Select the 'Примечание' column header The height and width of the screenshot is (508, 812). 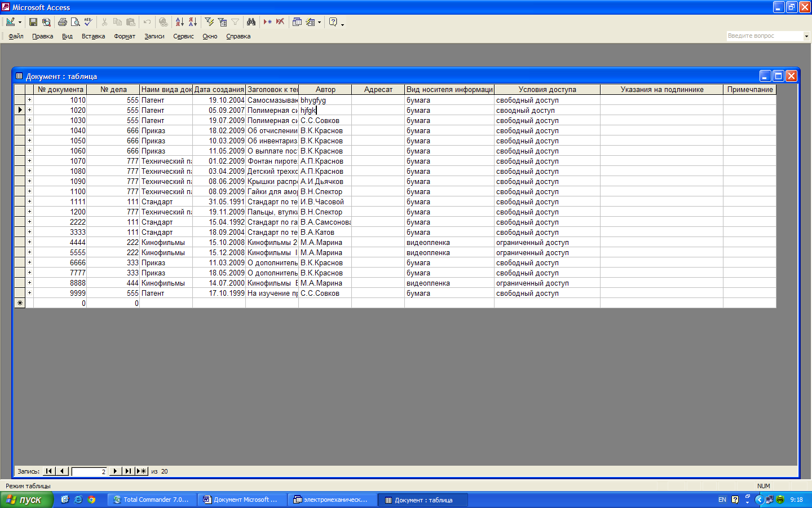[x=749, y=89]
